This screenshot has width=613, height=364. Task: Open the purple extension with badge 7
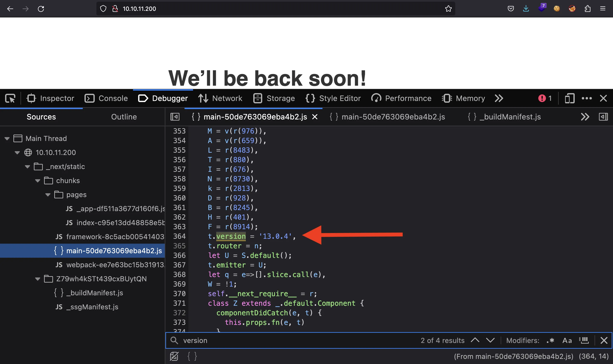tap(542, 8)
